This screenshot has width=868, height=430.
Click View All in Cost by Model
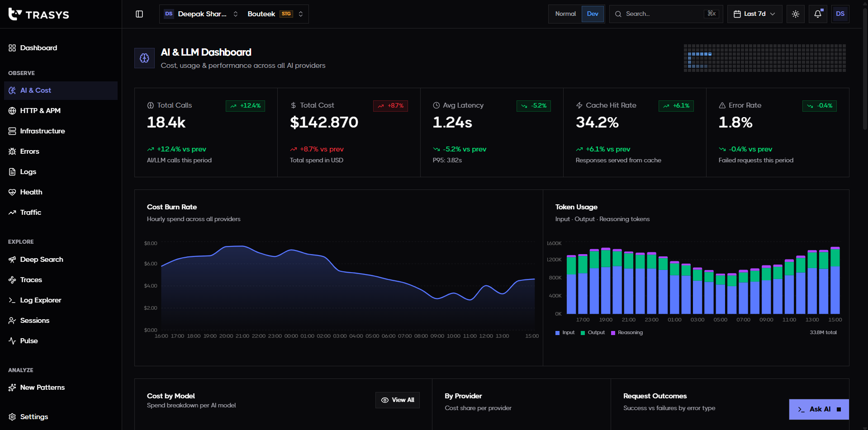[x=398, y=400]
